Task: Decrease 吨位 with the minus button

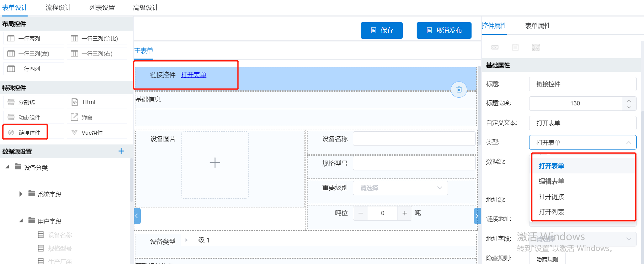Action: click(x=361, y=213)
